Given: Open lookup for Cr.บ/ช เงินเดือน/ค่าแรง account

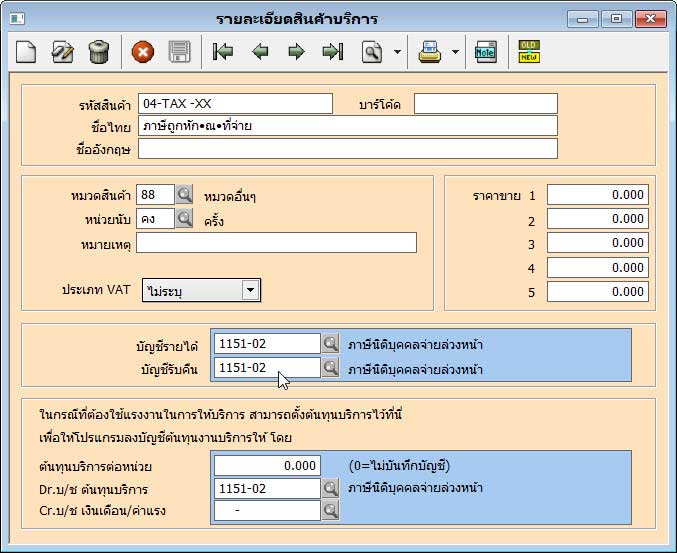Looking at the screenshot, I should pyautogui.click(x=331, y=511).
